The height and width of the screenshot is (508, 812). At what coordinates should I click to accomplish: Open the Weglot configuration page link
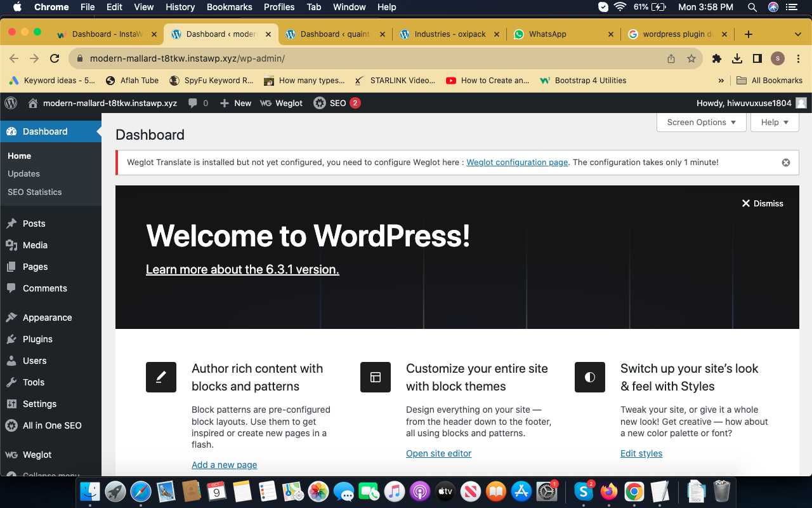(x=517, y=163)
